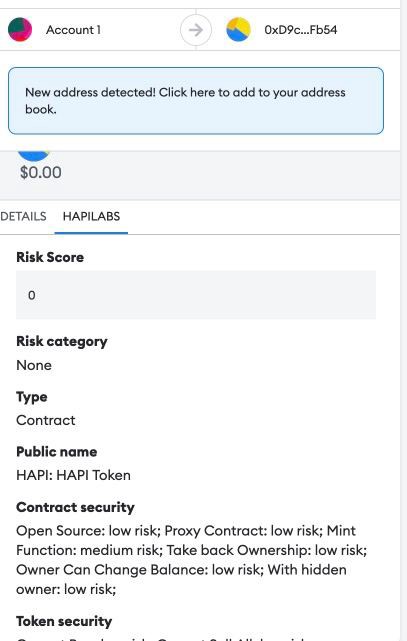Click the recipient address identicon
The image size is (407, 641).
tap(238, 29)
